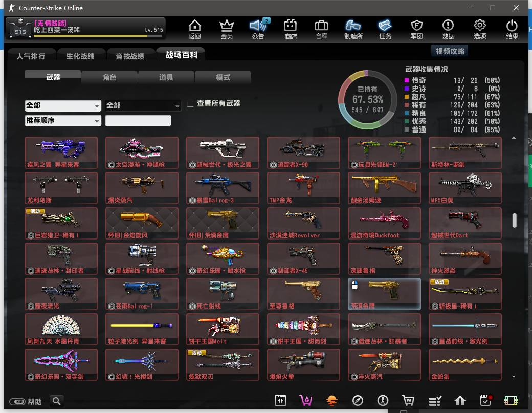Open the 选项 settings gear icon
This screenshot has width=532, height=413.
pos(480,29)
